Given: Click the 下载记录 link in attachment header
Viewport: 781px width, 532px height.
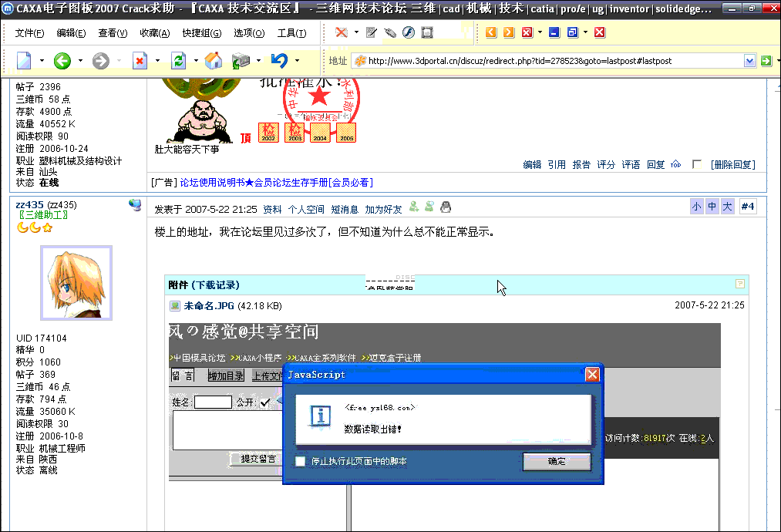Looking at the screenshot, I should [x=216, y=285].
